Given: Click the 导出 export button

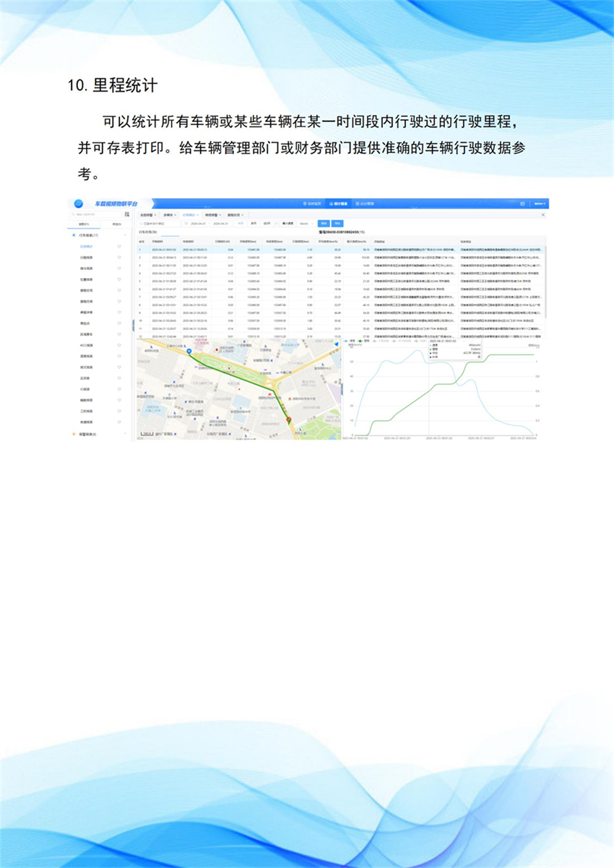Looking at the screenshot, I should pyautogui.click(x=337, y=224).
